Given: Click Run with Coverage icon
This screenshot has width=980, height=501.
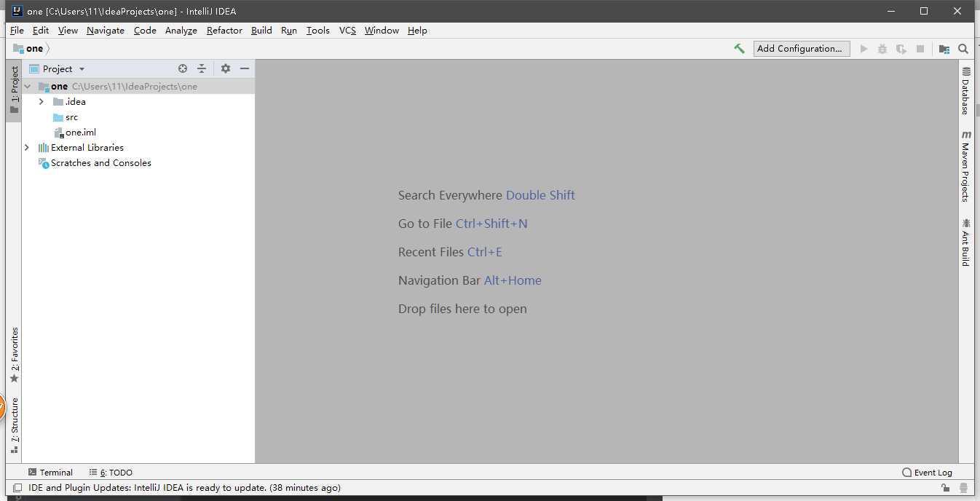Looking at the screenshot, I should [x=901, y=49].
